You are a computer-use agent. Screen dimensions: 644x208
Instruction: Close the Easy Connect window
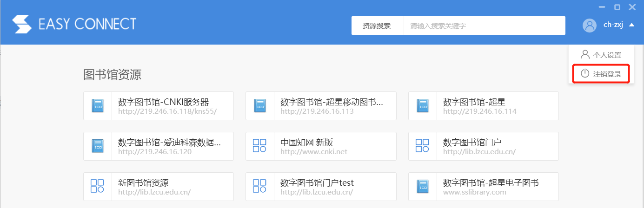pos(632,7)
